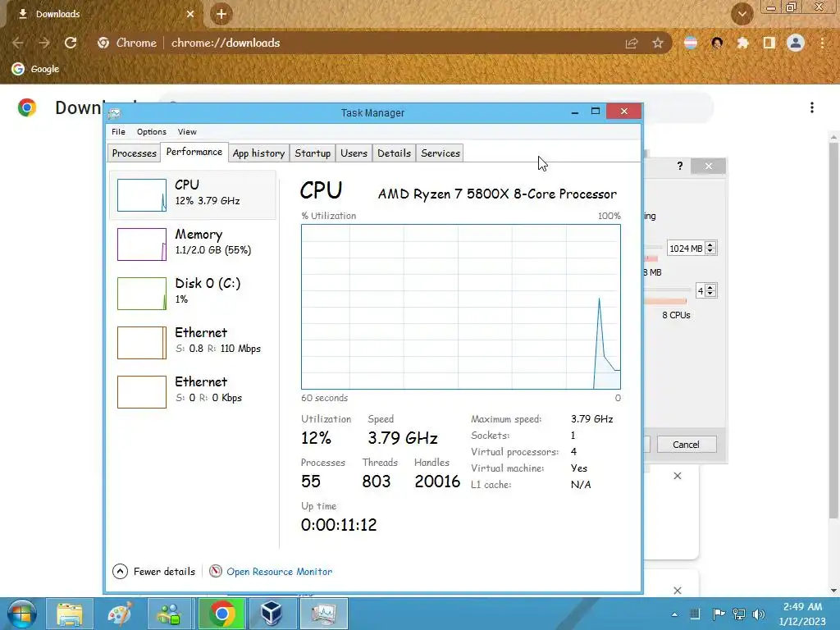Open the Chrome profile avatar
The height and width of the screenshot is (630, 840).
pyautogui.click(x=796, y=43)
